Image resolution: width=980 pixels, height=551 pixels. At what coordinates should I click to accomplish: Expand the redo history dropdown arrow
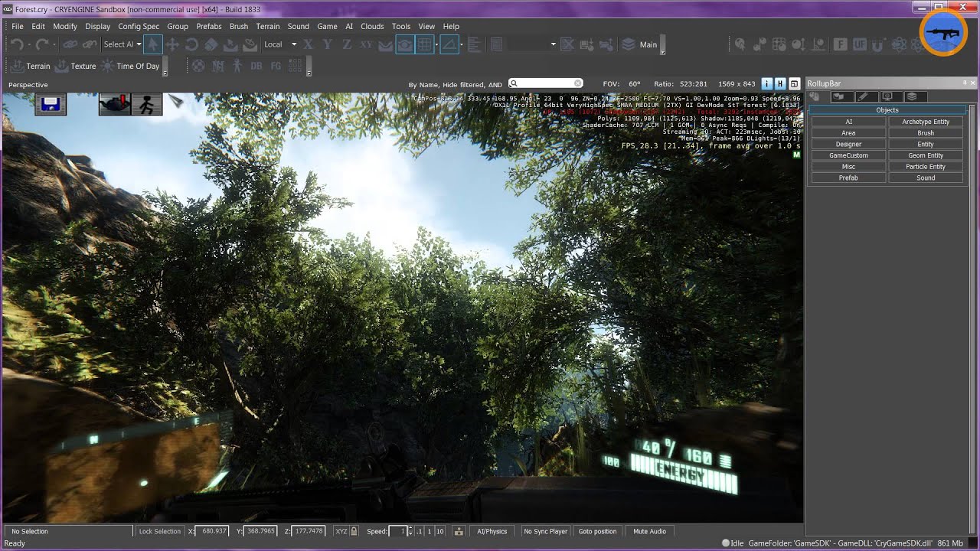[x=53, y=44]
